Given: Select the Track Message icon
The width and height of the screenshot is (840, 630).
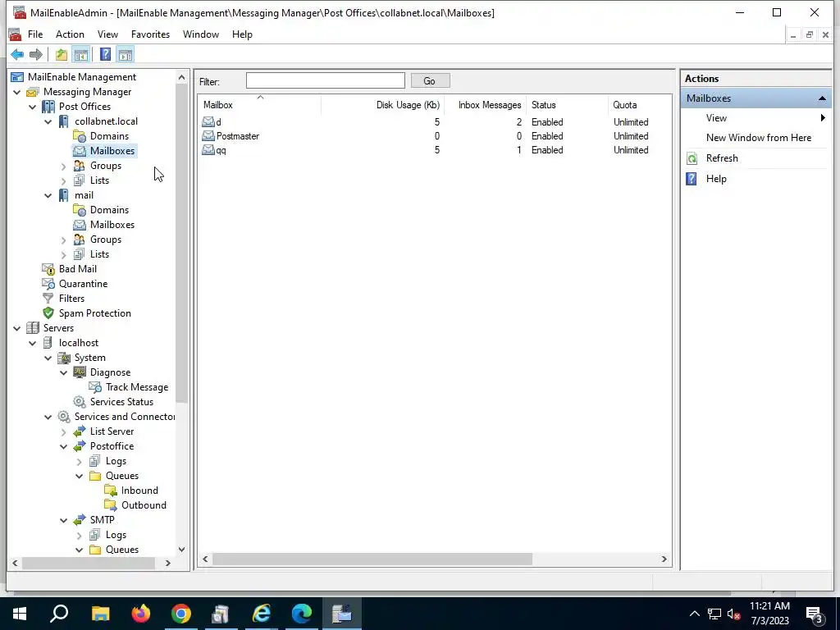Looking at the screenshot, I should pyautogui.click(x=95, y=387).
